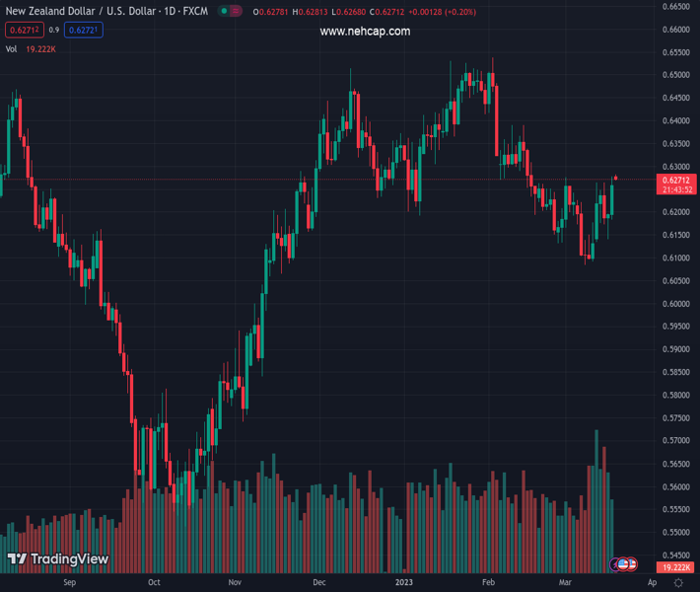This screenshot has height=592, width=700.
Task: Click the Sep label on time axis
Action: [69, 583]
